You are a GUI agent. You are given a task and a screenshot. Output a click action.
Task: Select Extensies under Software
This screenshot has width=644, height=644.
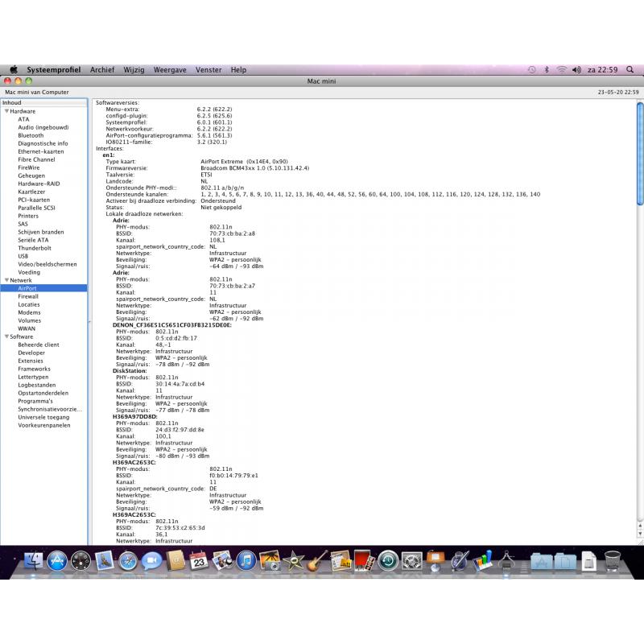(31, 361)
